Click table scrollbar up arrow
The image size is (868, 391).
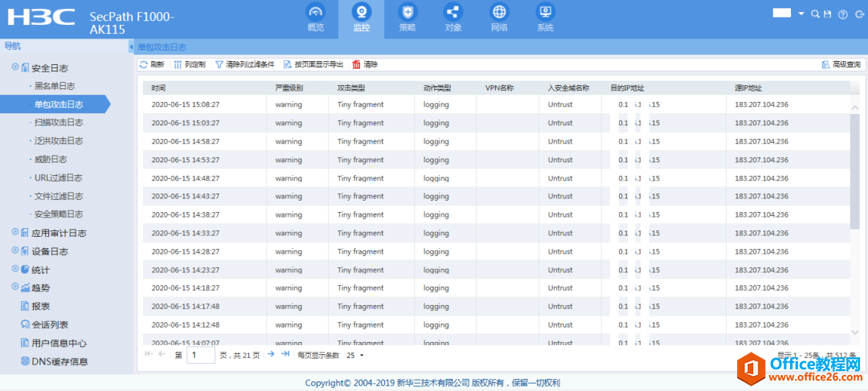pyautogui.click(x=855, y=108)
